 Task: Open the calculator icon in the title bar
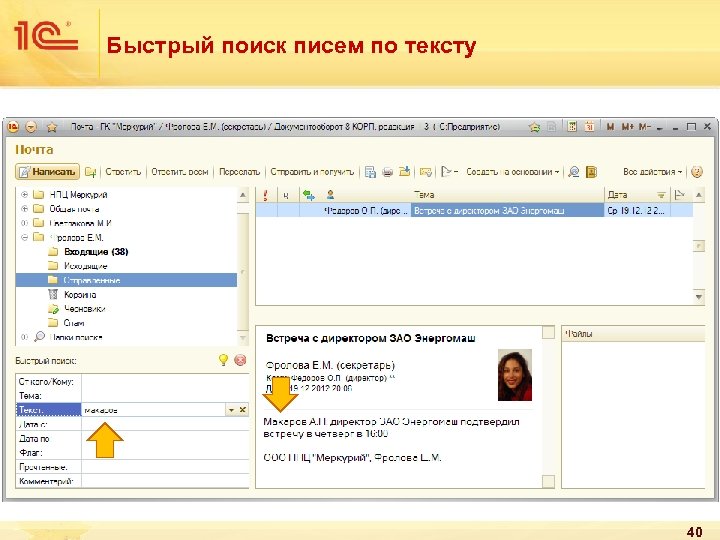point(572,126)
